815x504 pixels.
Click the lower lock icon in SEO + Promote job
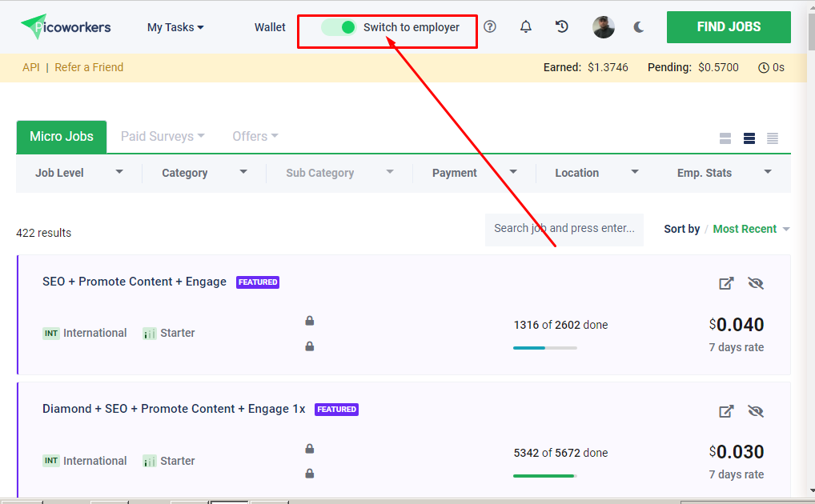click(309, 346)
